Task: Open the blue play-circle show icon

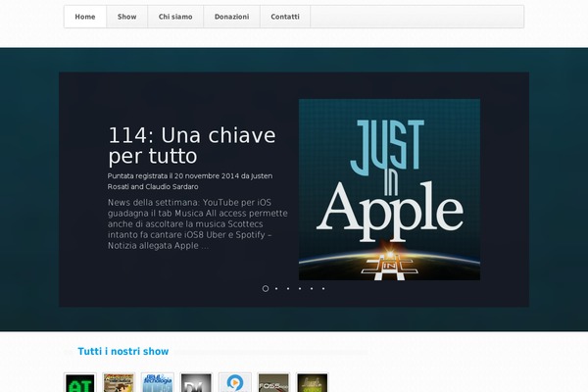Action: point(235,382)
